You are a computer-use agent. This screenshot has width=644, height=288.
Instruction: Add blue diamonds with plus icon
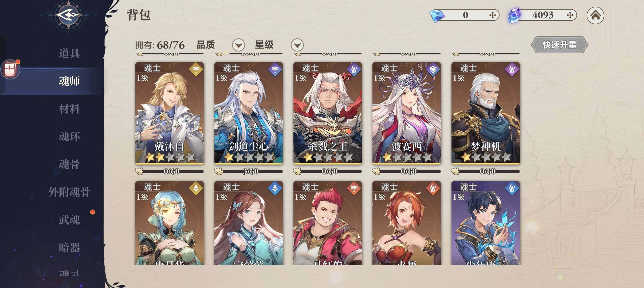[x=492, y=15]
